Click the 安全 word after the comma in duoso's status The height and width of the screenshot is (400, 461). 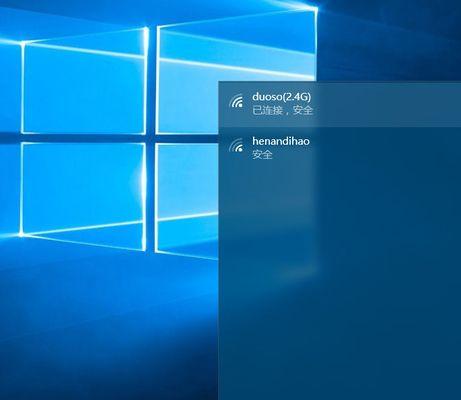pos(303,110)
